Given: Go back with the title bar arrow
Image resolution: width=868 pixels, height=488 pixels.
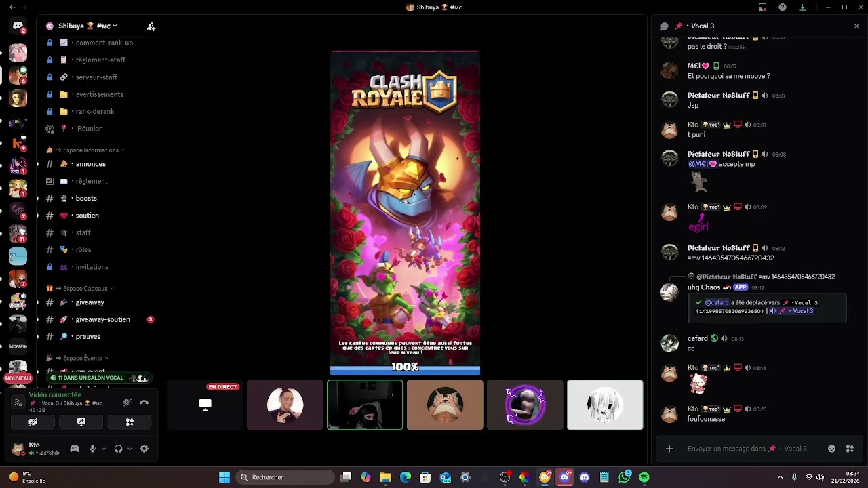Looking at the screenshot, I should pos(12,7).
